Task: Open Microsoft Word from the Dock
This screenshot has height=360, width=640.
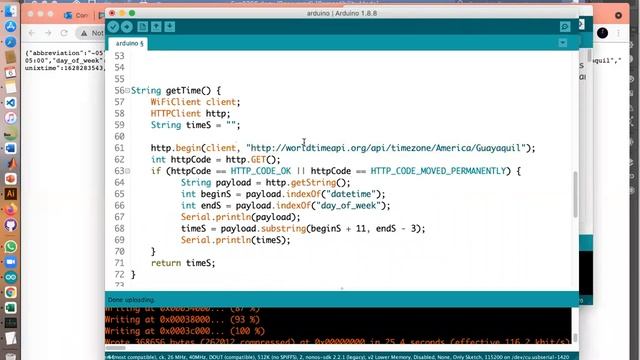Action: point(11,149)
